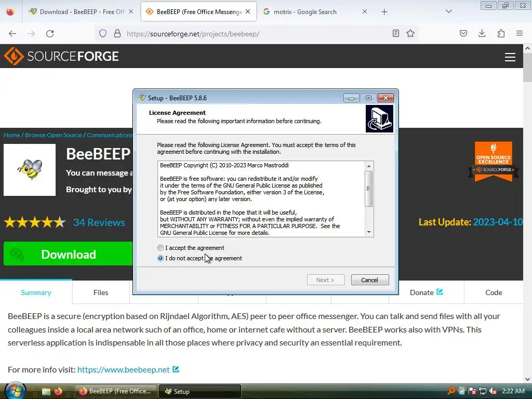Open the Files tab
This screenshot has height=399, width=532.
(101, 292)
